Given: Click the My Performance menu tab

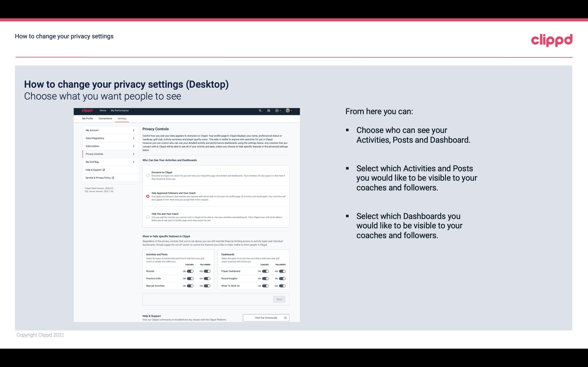Looking at the screenshot, I should click(120, 110).
